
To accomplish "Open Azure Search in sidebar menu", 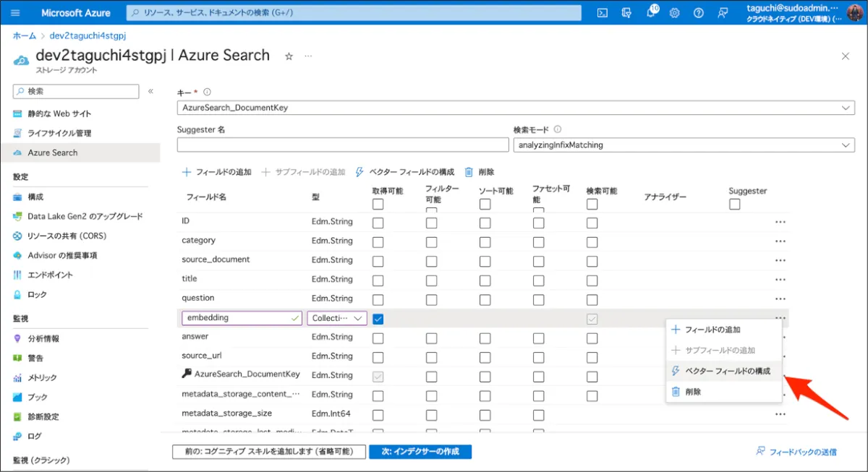I will (52, 153).
